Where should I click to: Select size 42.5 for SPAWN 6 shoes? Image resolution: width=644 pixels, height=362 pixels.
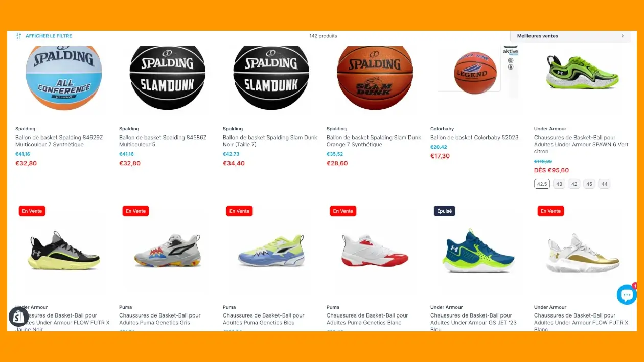click(x=542, y=184)
